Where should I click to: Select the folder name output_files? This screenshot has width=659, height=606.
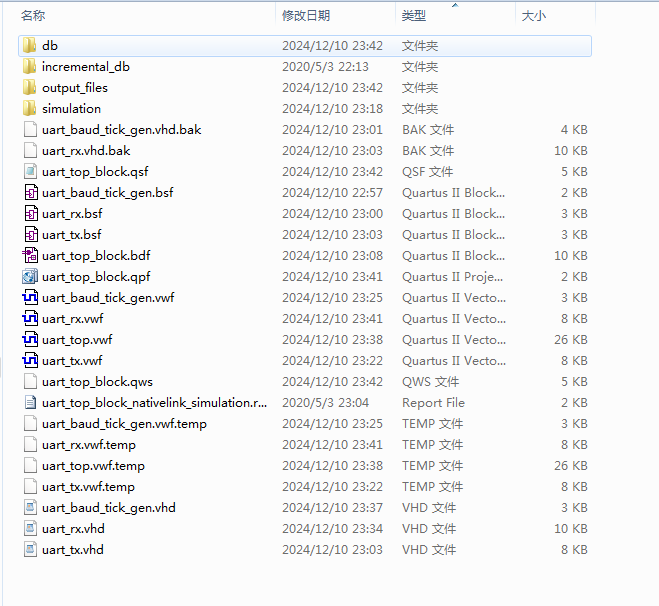(75, 87)
